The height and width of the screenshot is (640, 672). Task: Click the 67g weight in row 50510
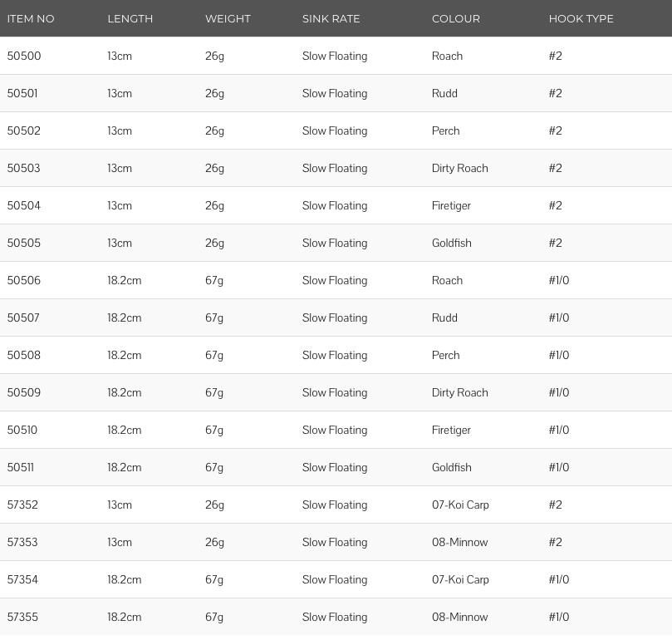coord(214,431)
